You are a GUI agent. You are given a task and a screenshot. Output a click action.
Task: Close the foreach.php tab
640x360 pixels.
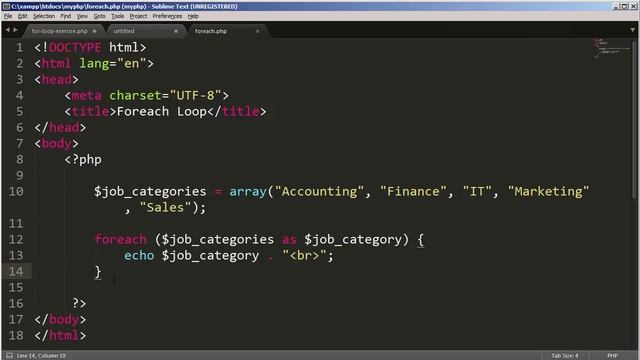[258, 31]
